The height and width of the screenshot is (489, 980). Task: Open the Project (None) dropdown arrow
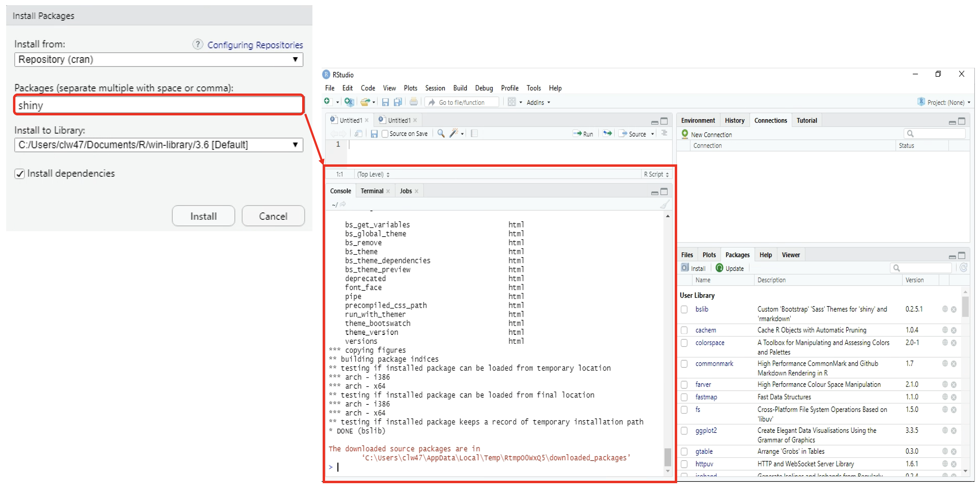(x=969, y=102)
